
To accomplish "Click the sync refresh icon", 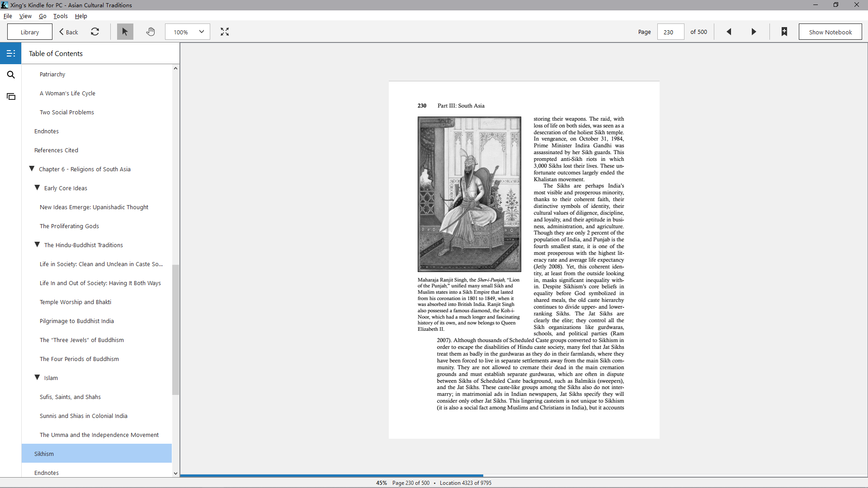I will point(95,32).
